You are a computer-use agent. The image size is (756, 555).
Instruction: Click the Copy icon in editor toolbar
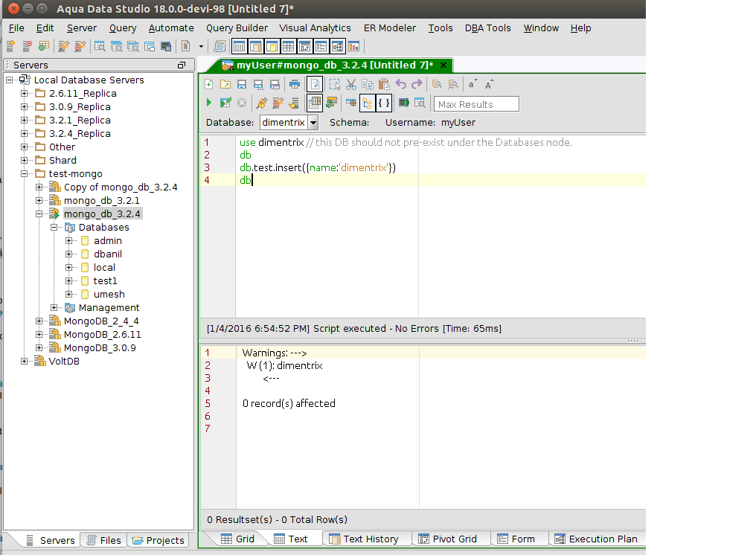click(368, 84)
